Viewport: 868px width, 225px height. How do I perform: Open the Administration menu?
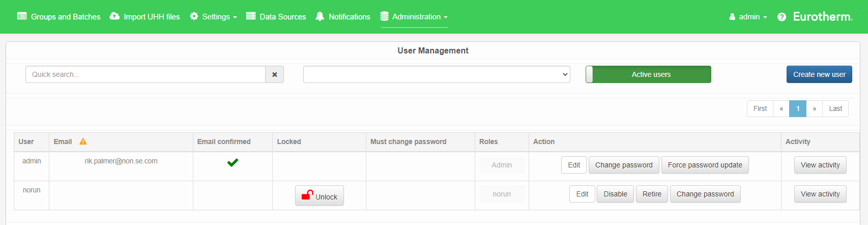click(414, 17)
